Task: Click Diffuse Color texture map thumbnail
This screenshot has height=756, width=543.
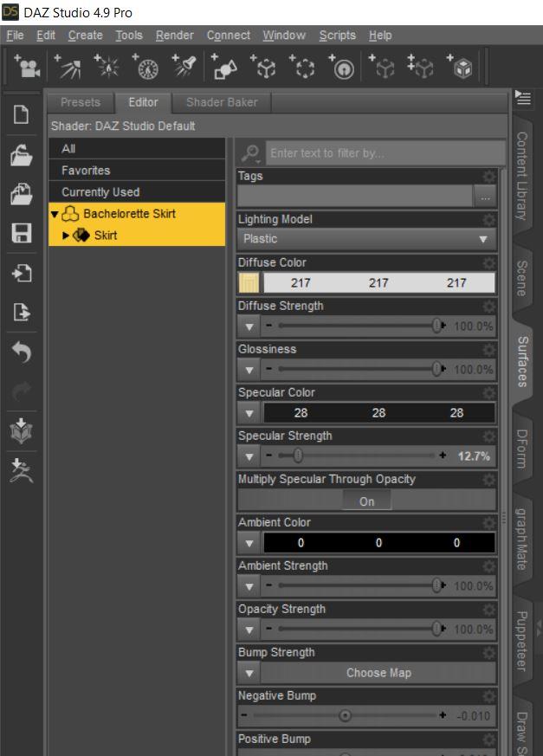Action: (249, 283)
